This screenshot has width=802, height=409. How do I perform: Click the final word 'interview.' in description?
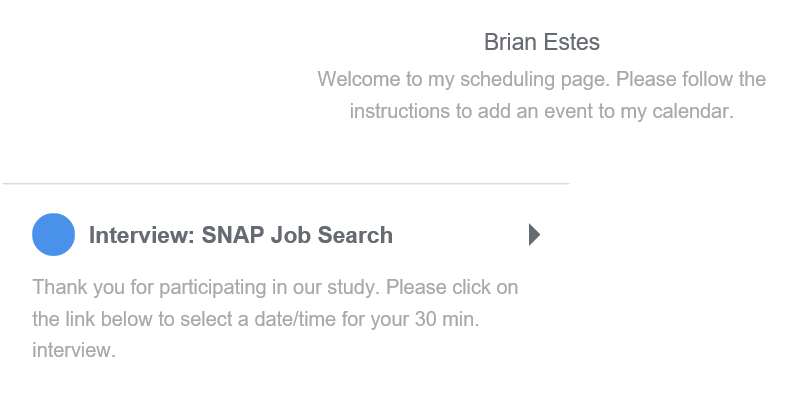[x=74, y=351]
